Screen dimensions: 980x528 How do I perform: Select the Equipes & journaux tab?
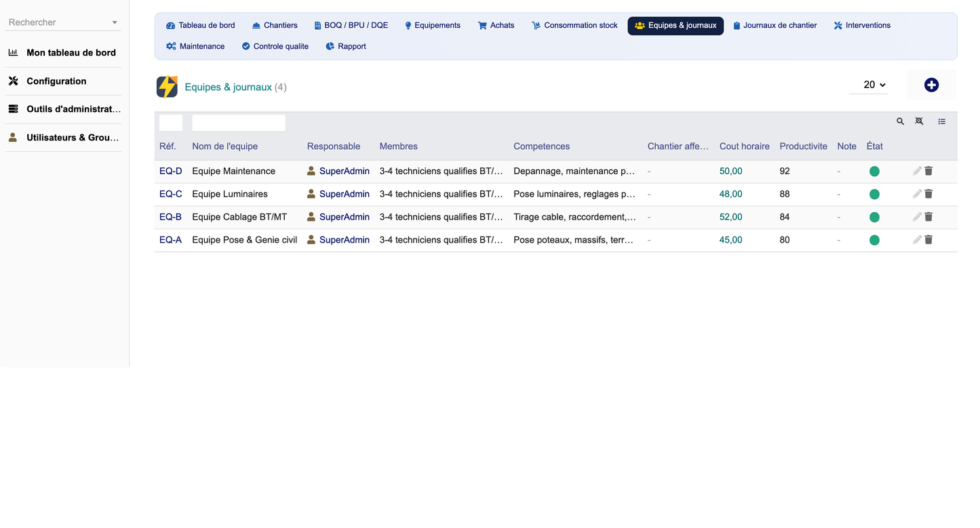(675, 26)
